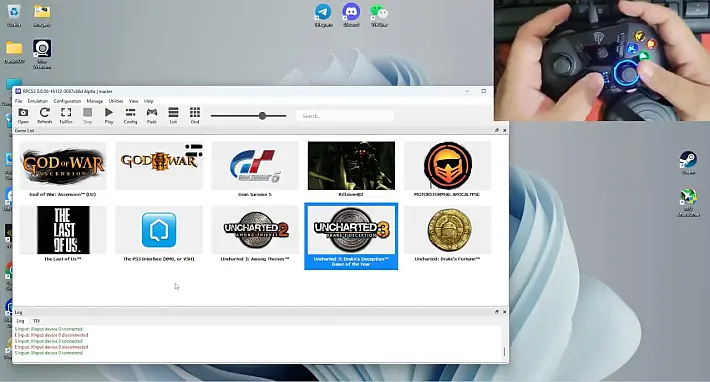710x382 pixels.
Task: Open the File menu
Action: pos(19,101)
